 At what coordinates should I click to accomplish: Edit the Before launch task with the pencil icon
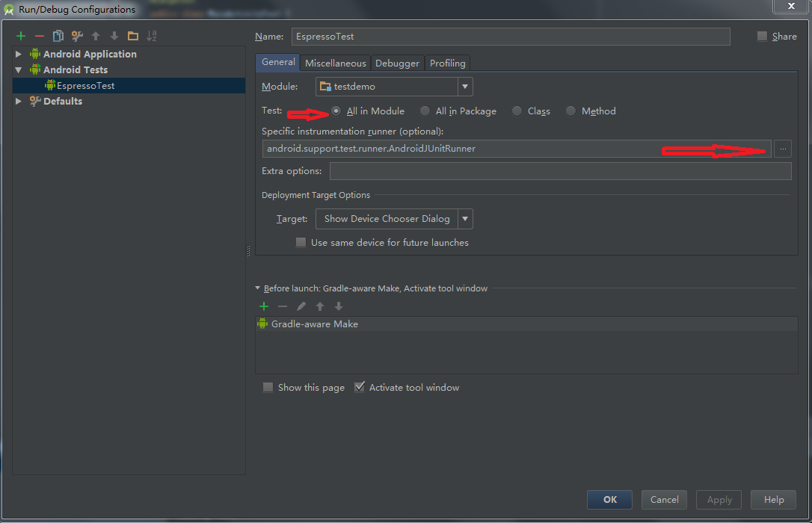pyautogui.click(x=301, y=306)
